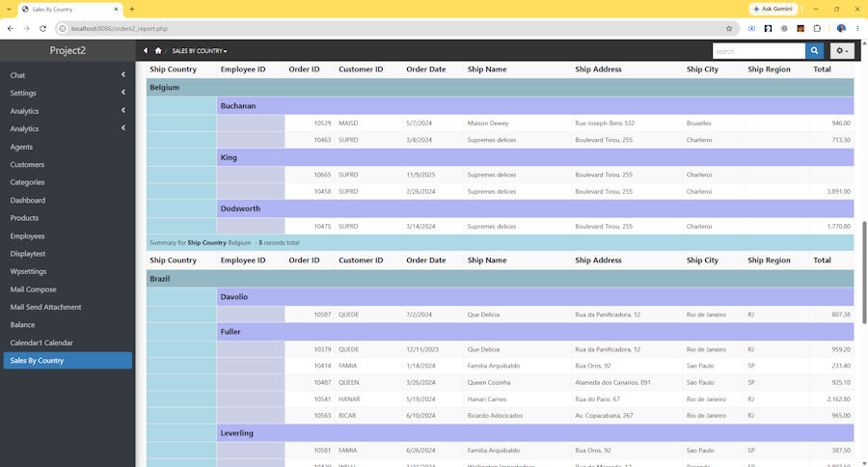
Task: Click order ID 10665
Action: [x=322, y=175]
